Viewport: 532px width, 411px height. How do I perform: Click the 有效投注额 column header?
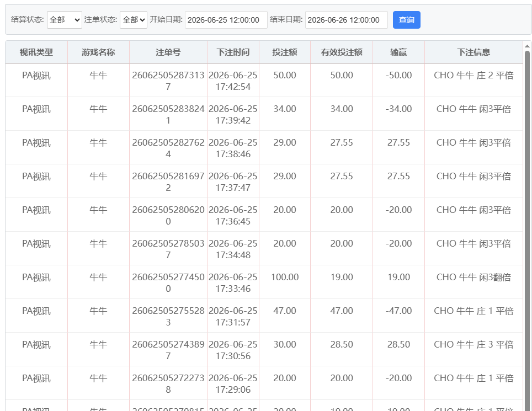click(x=342, y=52)
